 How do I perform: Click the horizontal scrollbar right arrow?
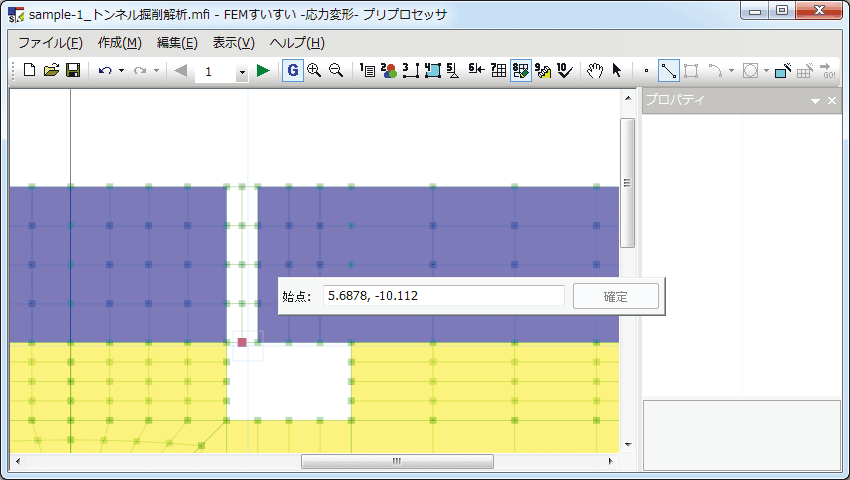pos(610,462)
